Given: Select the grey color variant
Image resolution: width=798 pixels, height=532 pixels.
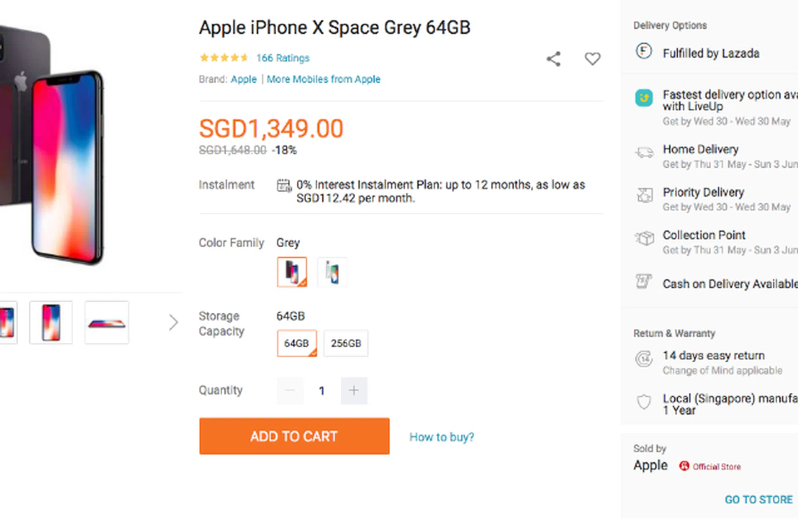Looking at the screenshot, I should [x=292, y=272].
